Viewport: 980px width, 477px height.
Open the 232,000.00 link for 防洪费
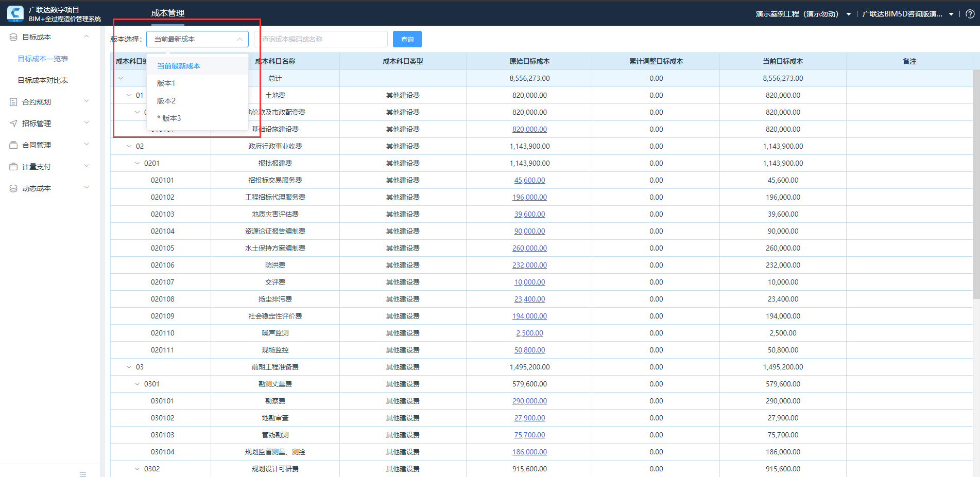[x=529, y=265]
